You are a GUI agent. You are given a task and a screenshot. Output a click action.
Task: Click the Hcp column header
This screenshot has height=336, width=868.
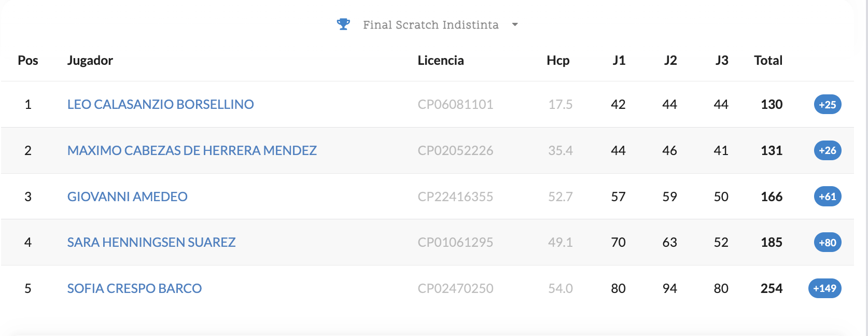(558, 61)
